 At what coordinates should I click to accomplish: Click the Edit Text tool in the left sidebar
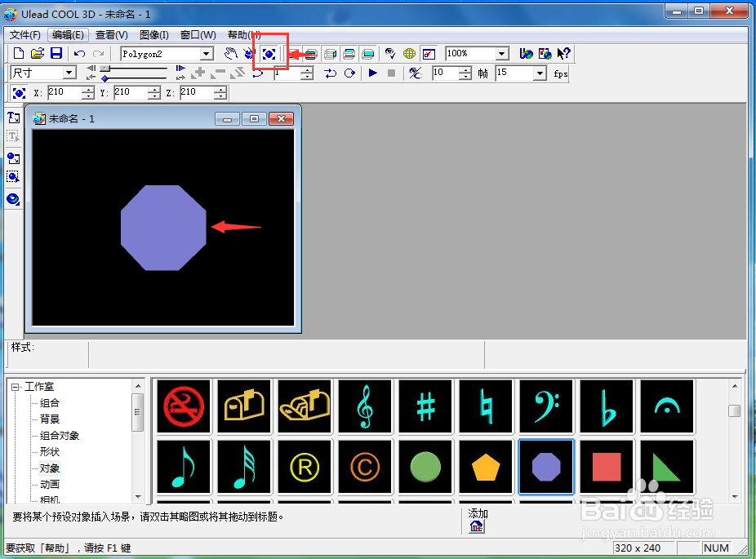coord(14,137)
